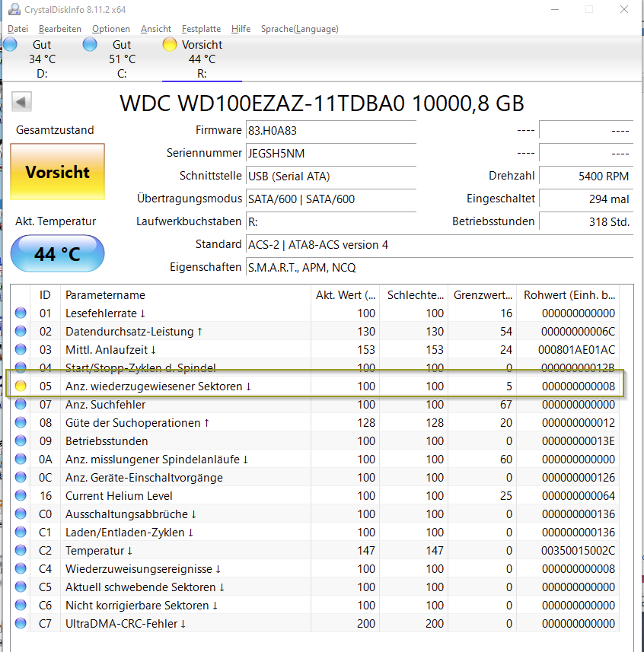Click the blue status orb for drive C:
This screenshot has height=652, width=644.
[90, 44]
